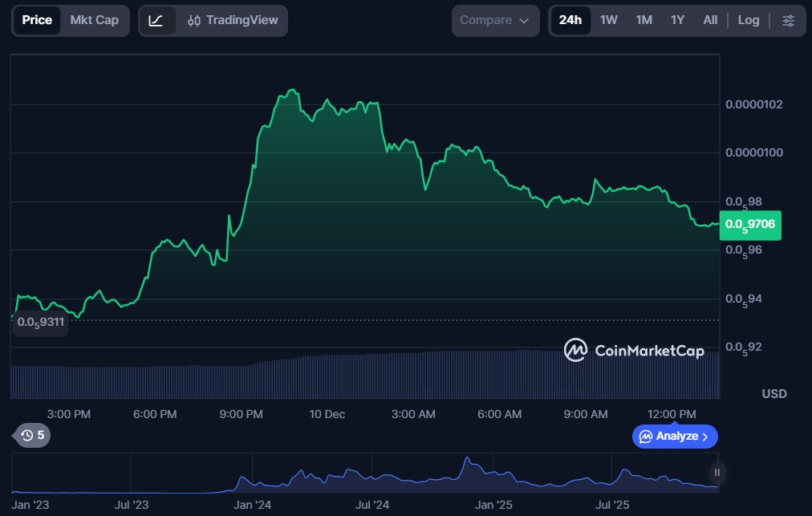
Task: Click the 0.0₅9311 opening price label
Action: tap(40, 322)
